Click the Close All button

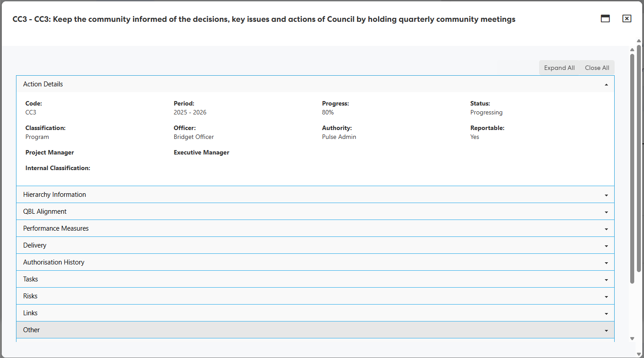(597, 68)
